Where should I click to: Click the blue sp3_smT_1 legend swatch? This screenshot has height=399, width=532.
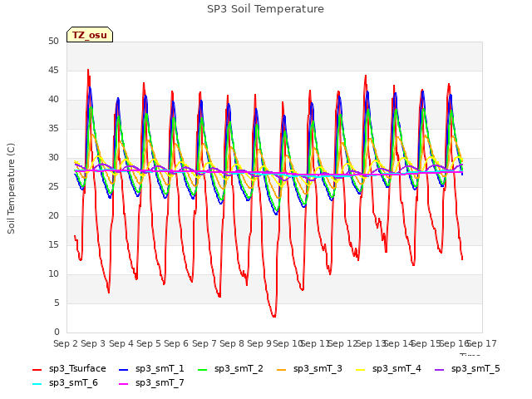tap(124, 369)
